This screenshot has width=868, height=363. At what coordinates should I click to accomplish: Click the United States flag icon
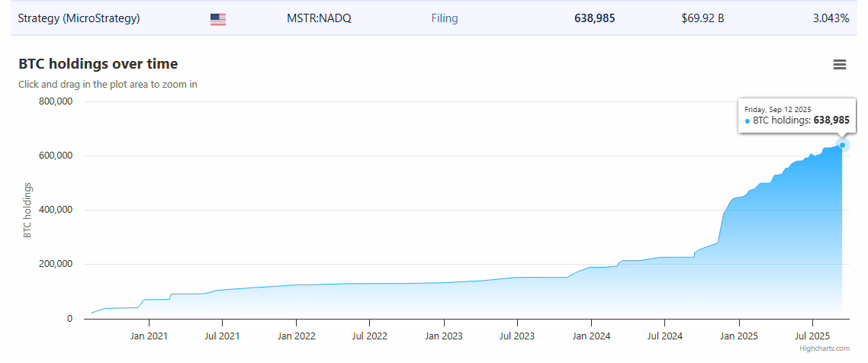(218, 19)
